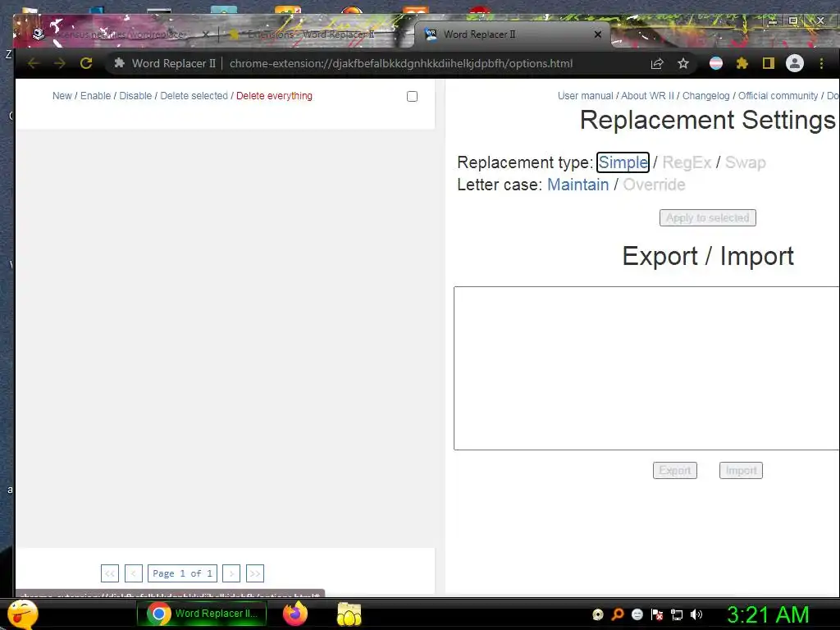Viewport: 840px width, 630px height.
Task: Go to next page with > button
Action: 231,573
